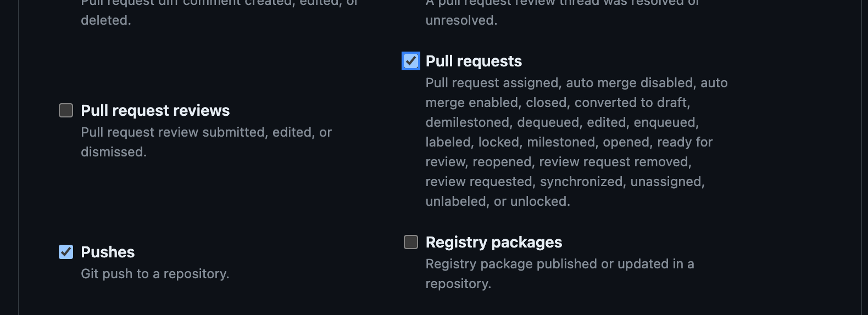Click "labeled, locked, milestoned, opened" line
868x315 pixels.
[569, 142]
